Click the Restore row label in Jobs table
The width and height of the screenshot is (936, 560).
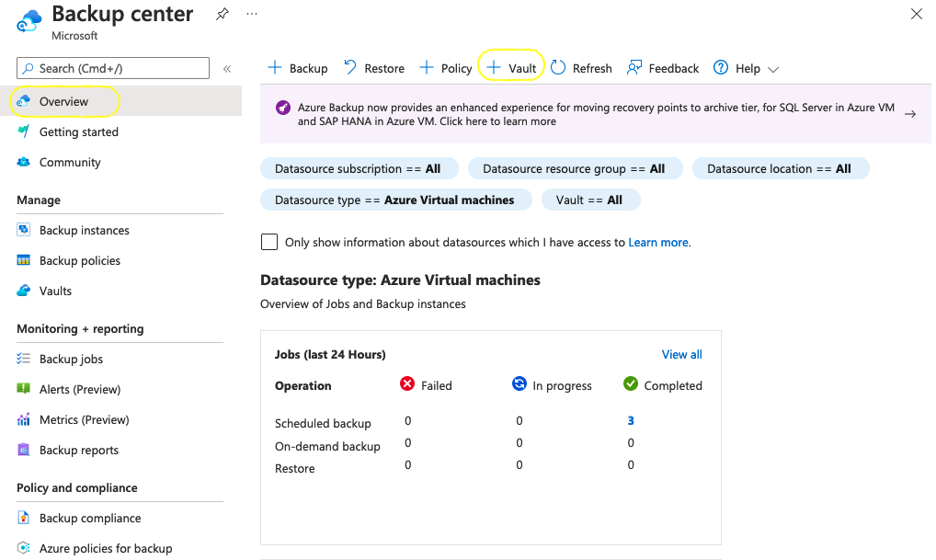coord(295,469)
